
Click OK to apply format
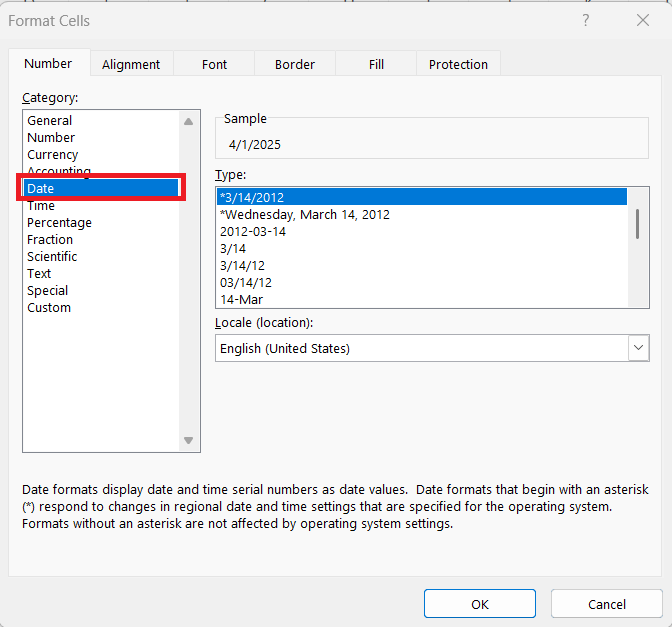pyautogui.click(x=480, y=604)
